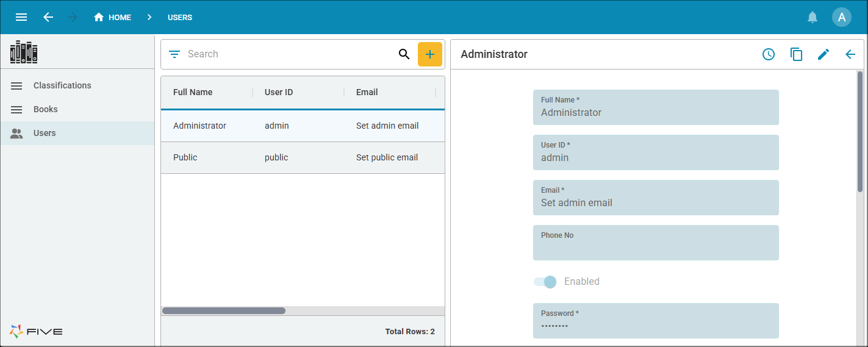Copy the Administrator record
The image size is (868, 347).
[x=796, y=54]
